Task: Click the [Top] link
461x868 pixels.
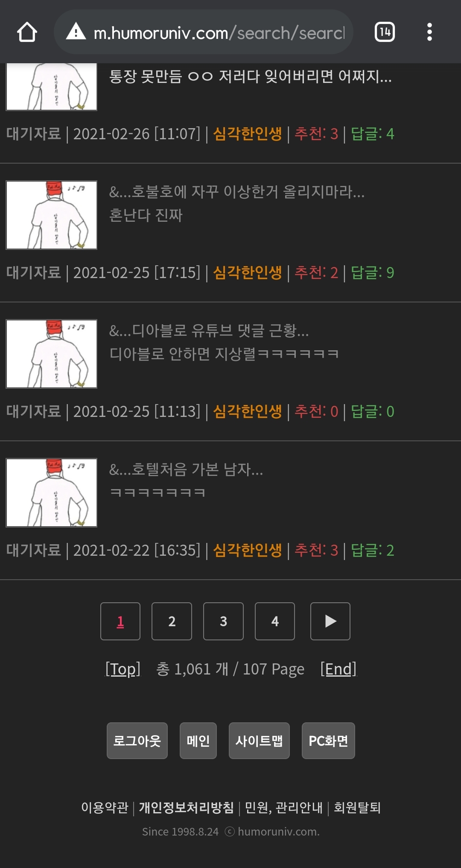Action: pyautogui.click(x=123, y=669)
